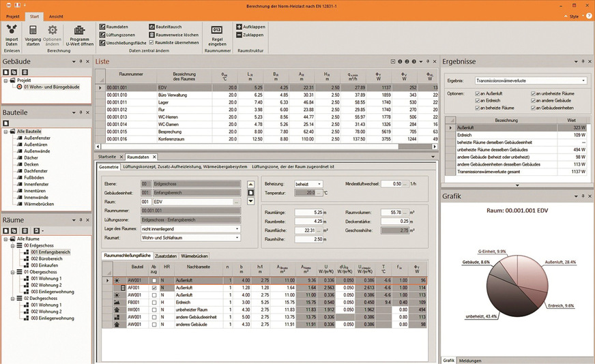Click the Lüftungszonen ribbon button

click(102, 34)
